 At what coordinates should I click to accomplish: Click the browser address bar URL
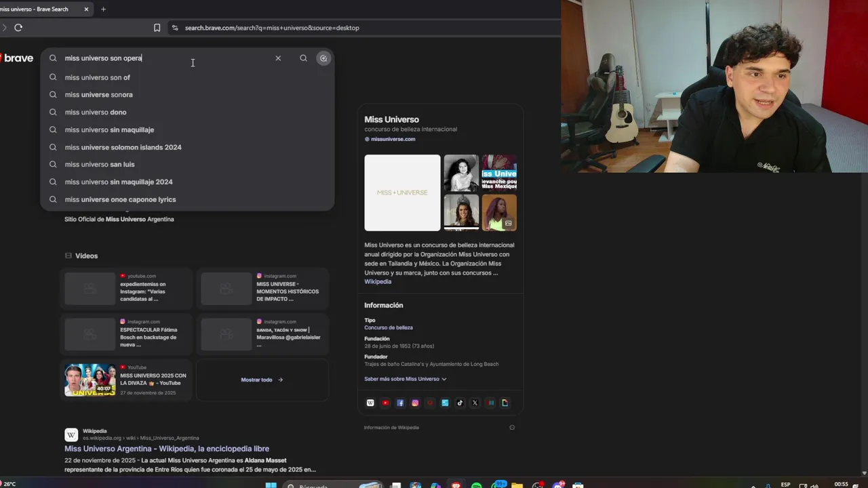[272, 28]
